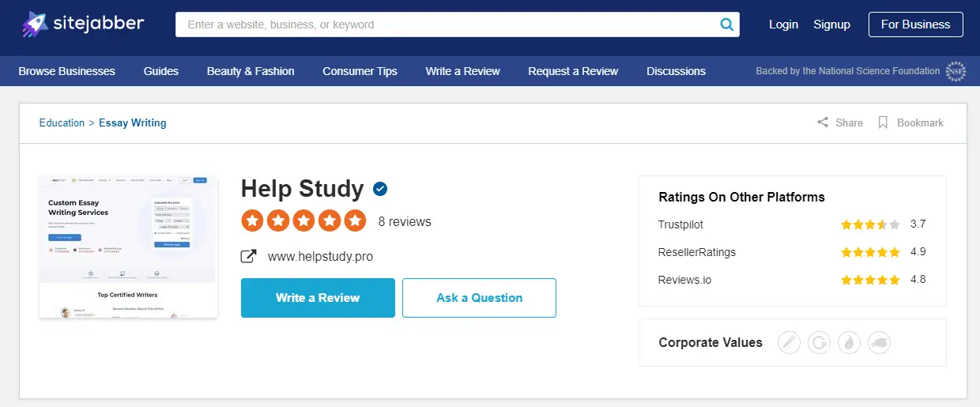Click the ResellerRatings platform name

696,252
